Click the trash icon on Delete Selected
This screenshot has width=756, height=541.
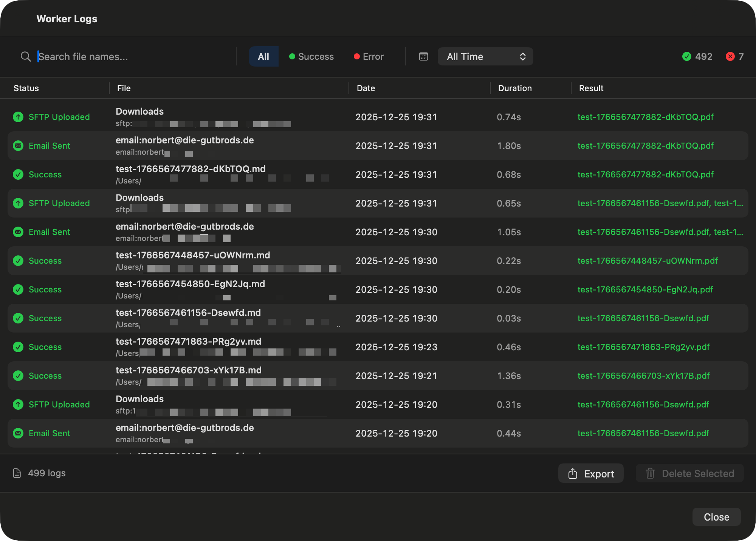[650, 473]
